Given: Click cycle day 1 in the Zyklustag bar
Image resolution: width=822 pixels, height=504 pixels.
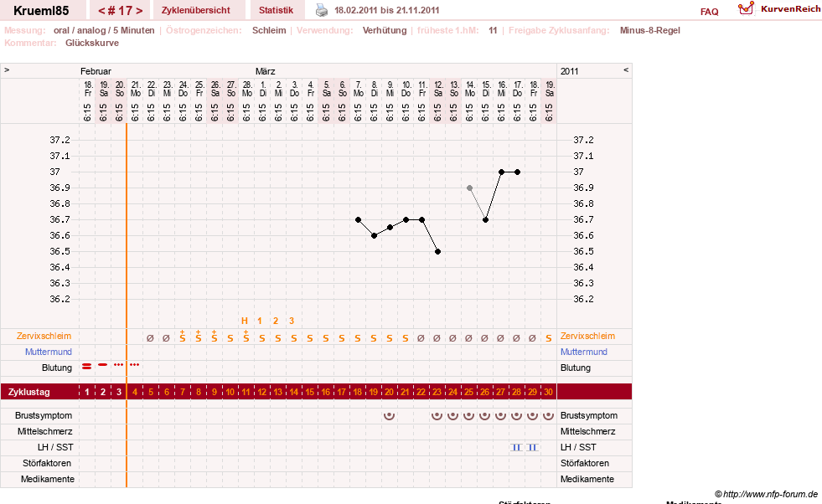Looking at the screenshot, I should tap(87, 392).
